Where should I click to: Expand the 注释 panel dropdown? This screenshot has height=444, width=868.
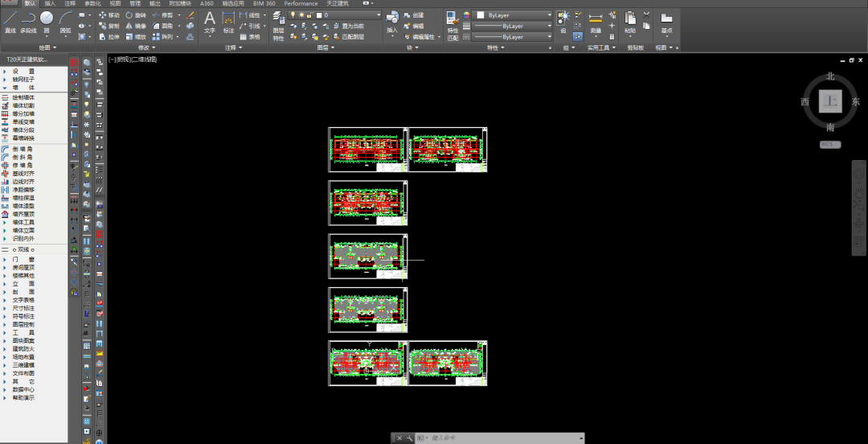tap(233, 48)
